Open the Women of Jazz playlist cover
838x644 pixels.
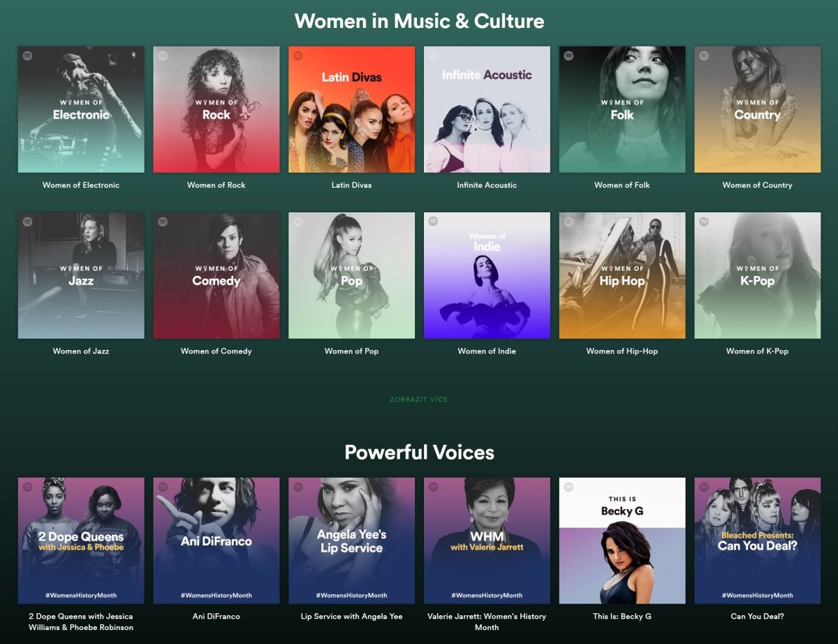pyautogui.click(x=81, y=276)
